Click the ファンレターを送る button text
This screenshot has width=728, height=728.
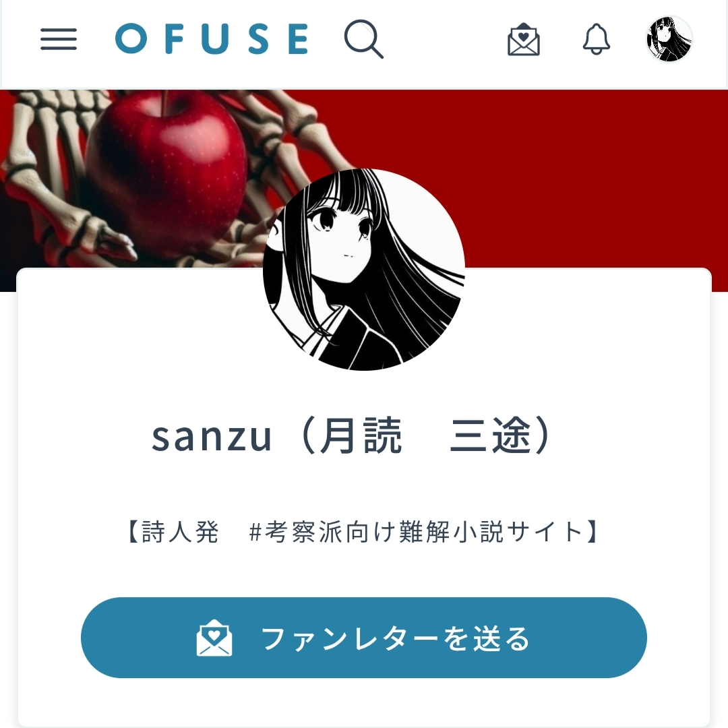click(396, 638)
